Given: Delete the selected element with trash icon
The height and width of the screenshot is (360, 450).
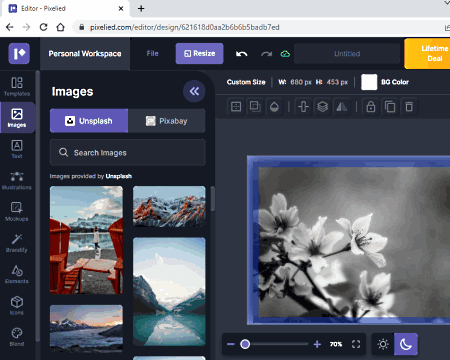Looking at the screenshot, I should coord(409,107).
